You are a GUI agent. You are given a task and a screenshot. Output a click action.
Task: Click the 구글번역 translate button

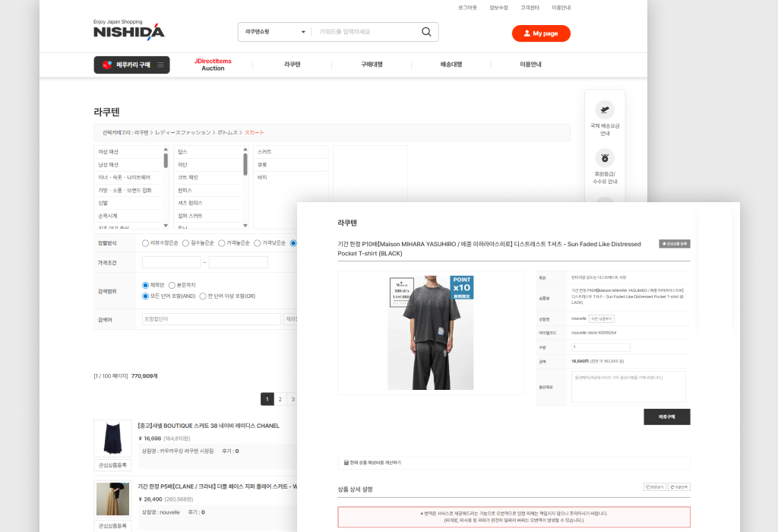pyautogui.click(x=678, y=486)
